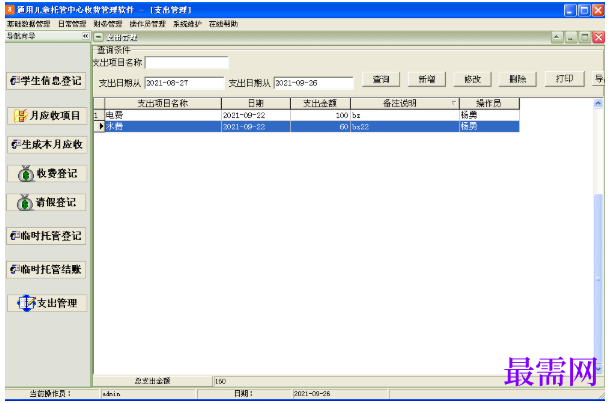The height and width of the screenshot is (403, 616).
Task: Focus the 支出项目名称 input field
Action: [x=187, y=62]
